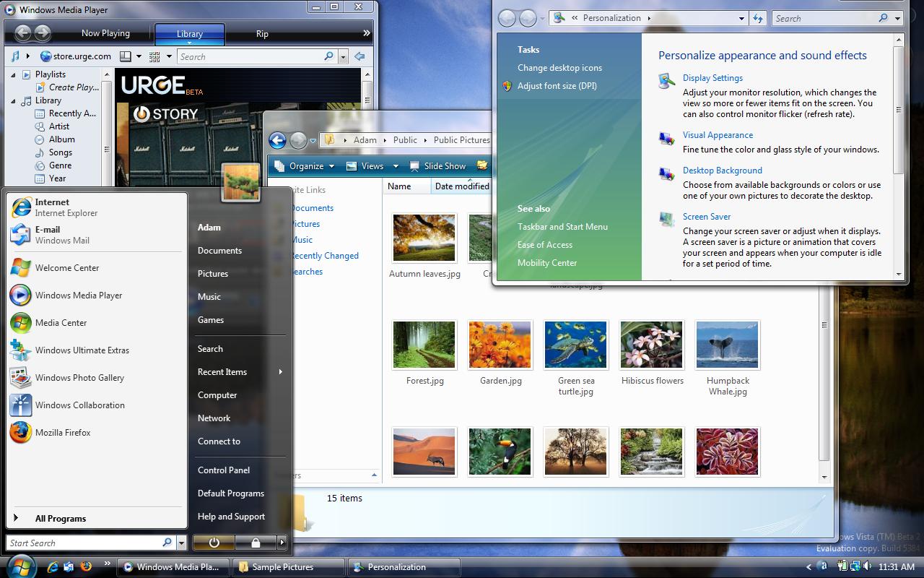Viewport: 924px width, 578px height.
Task: Open All Programs list
Action: [x=61, y=518]
